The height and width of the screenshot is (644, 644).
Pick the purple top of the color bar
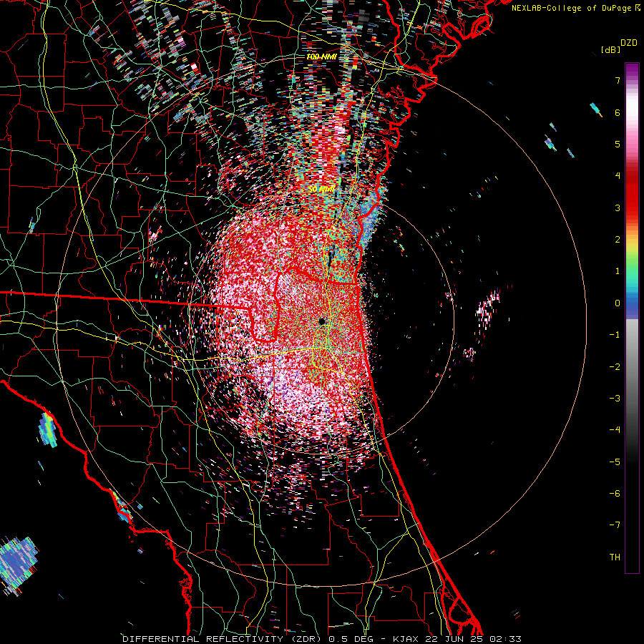click(x=632, y=70)
